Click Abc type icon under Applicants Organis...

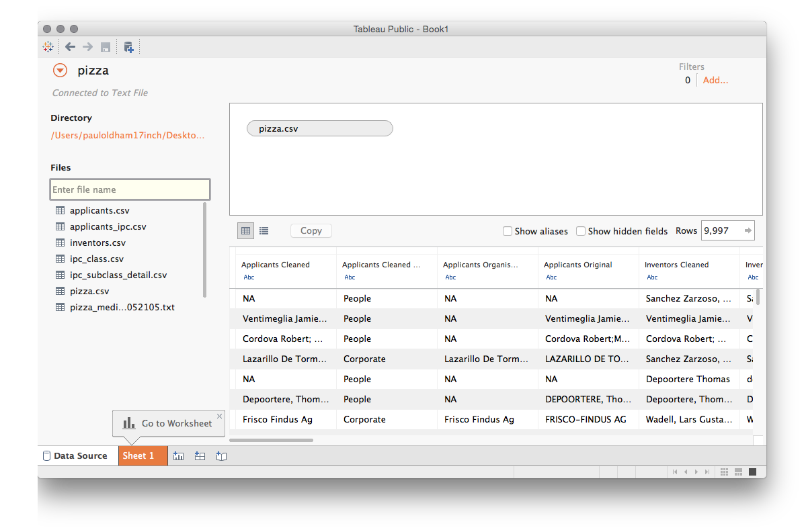[x=450, y=277]
